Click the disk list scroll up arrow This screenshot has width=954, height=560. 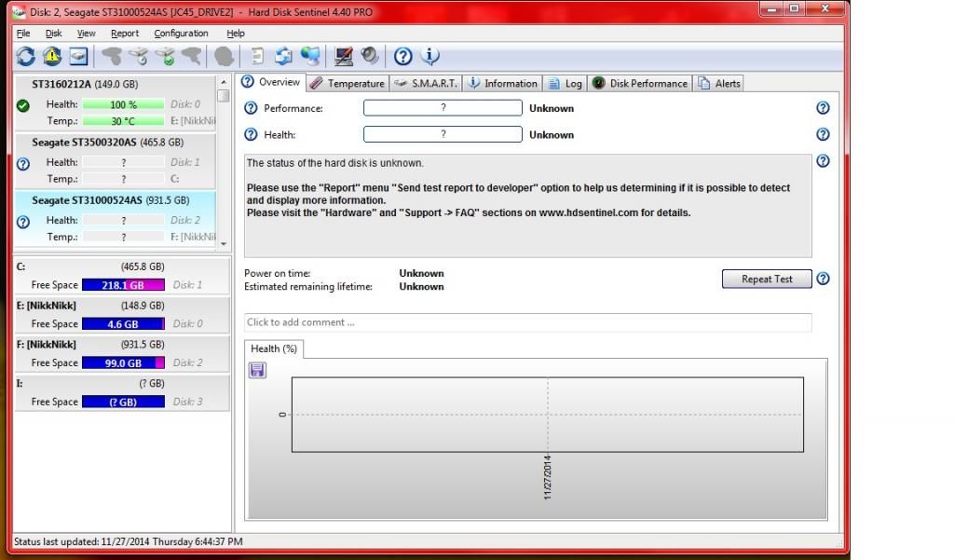(x=224, y=82)
